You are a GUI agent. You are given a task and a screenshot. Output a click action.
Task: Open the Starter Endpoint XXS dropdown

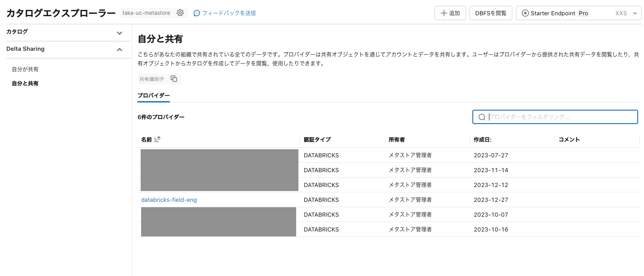pos(634,13)
